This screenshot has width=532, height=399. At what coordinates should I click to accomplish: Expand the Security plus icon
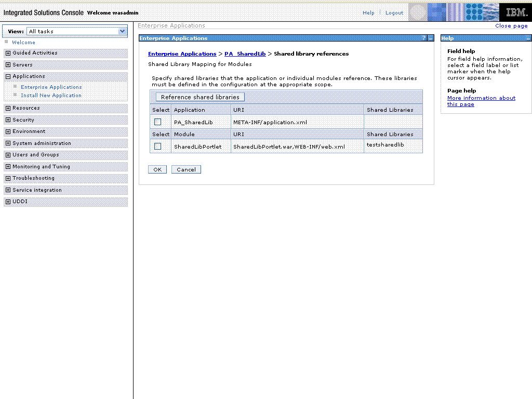coord(8,120)
